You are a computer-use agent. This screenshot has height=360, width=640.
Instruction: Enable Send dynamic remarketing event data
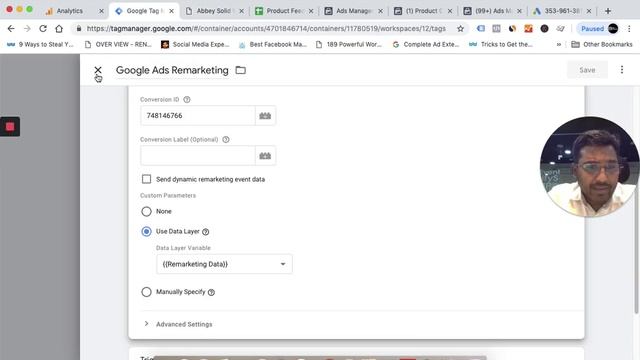click(147, 179)
